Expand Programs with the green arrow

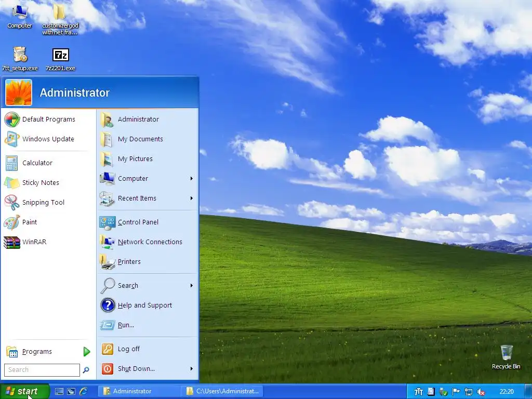pyautogui.click(x=87, y=352)
